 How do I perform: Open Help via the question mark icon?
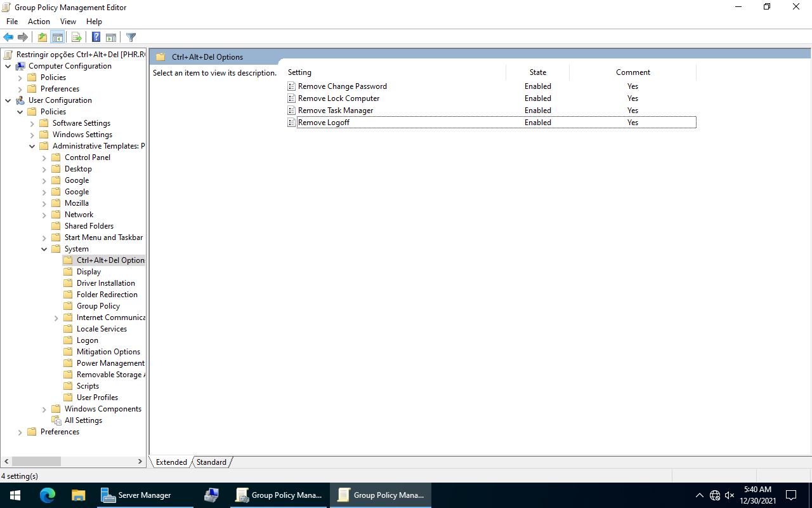tap(96, 37)
